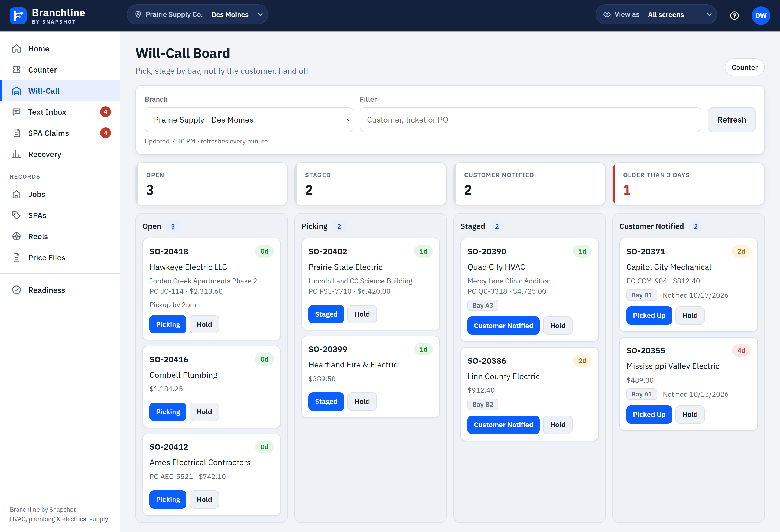The width and height of the screenshot is (780, 532).
Task: Put SO-20412 on Hold
Action: (204, 500)
